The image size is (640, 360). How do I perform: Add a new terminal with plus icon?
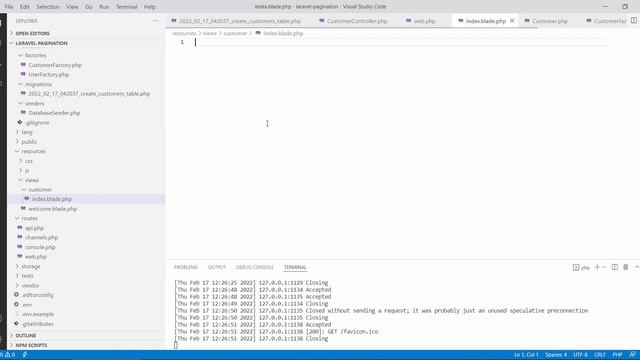597,267
